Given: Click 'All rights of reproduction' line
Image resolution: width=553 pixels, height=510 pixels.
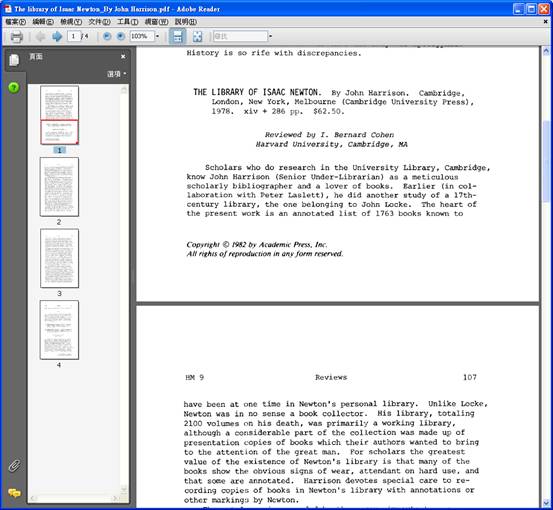Looking at the screenshot, I should (x=265, y=254).
